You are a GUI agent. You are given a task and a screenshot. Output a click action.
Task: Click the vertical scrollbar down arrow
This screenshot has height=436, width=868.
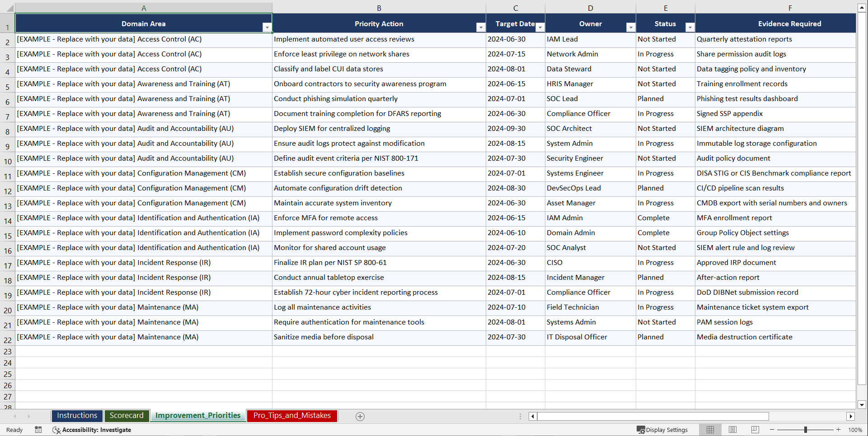pos(862,405)
